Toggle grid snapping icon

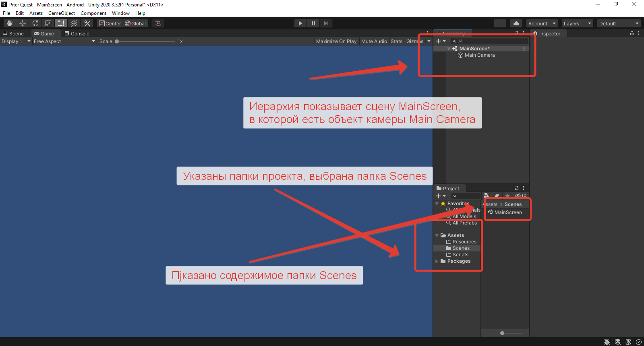point(158,23)
